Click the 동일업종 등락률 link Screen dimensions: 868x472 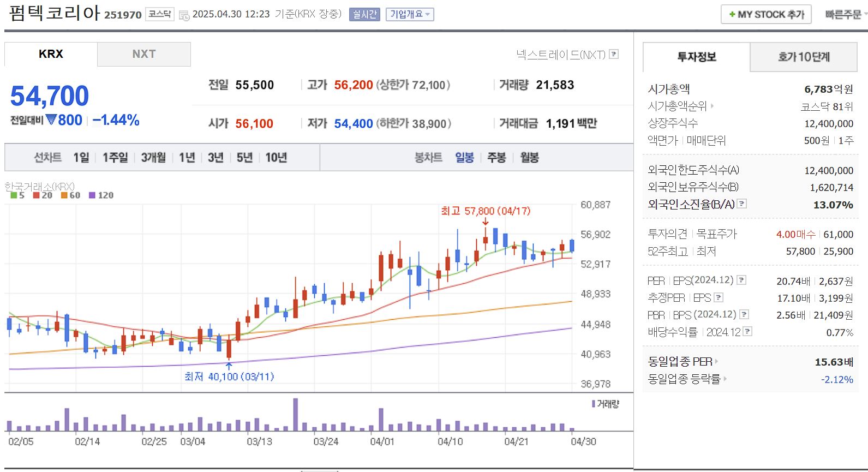click(x=684, y=378)
